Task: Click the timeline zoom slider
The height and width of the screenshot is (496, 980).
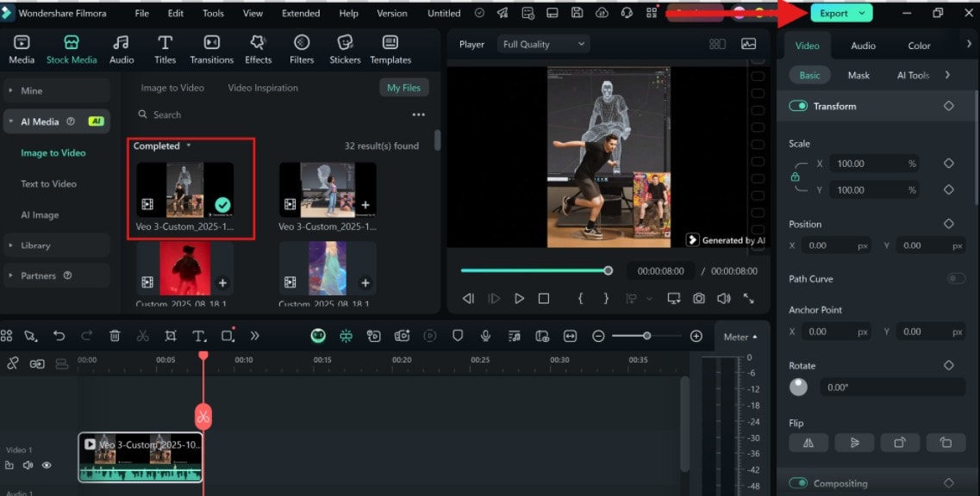Action: (x=647, y=336)
